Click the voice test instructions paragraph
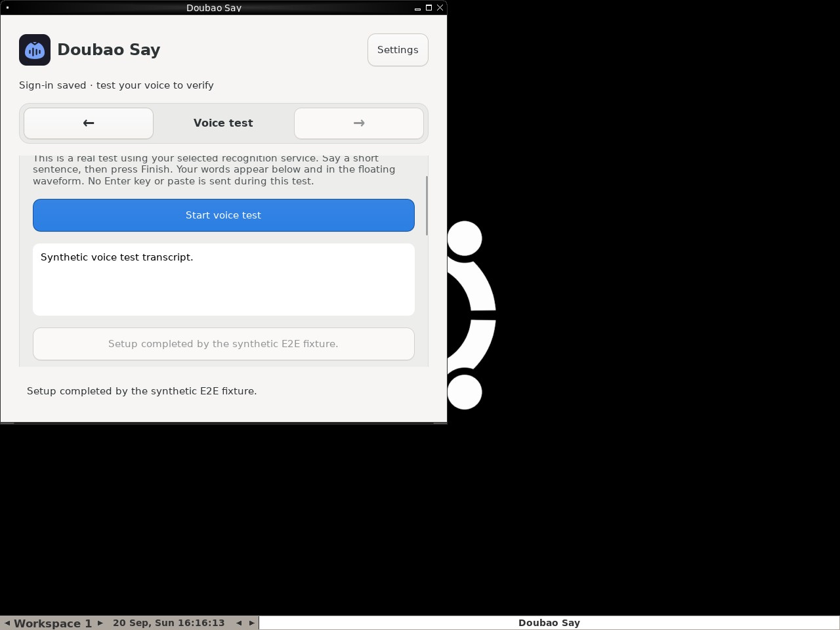This screenshot has width=840, height=630. tap(214, 170)
